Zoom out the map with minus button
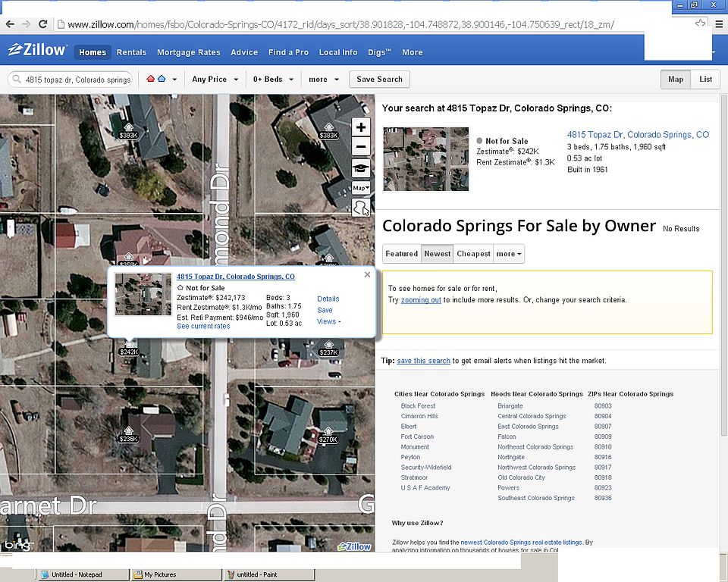This screenshot has height=582, width=728. click(361, 147)
